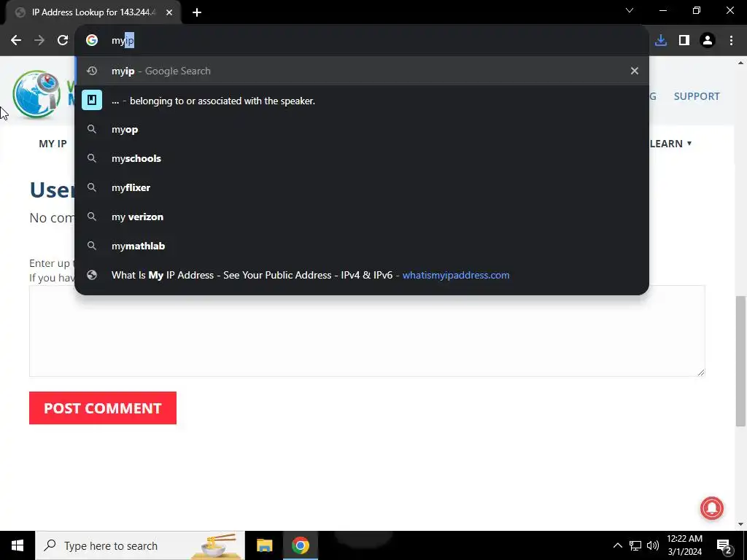Open the whatismyipaddress.com suggestion
The image size is (747, 560).
(x=362, y=275)
